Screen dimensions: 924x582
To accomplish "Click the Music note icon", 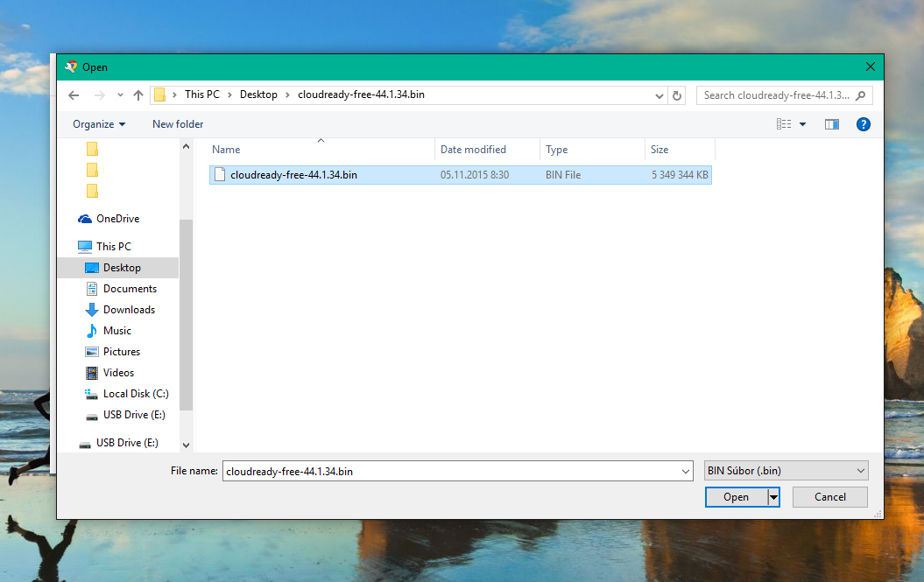I will coord(91,331).
